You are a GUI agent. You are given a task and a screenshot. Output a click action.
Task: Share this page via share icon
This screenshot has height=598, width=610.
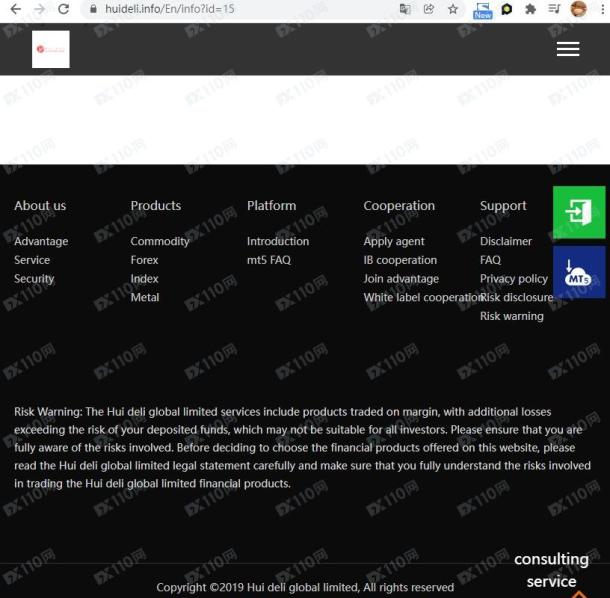pos(429,9)
